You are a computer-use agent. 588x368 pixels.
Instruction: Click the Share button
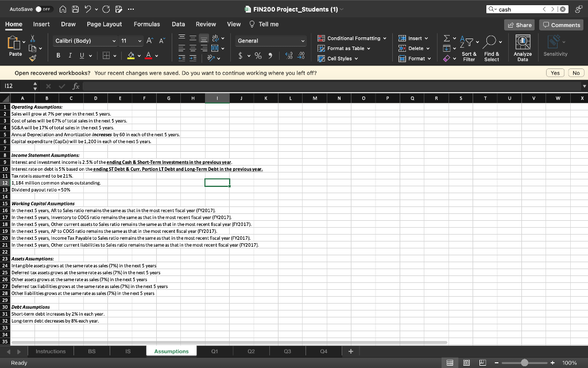coord(519,25)
